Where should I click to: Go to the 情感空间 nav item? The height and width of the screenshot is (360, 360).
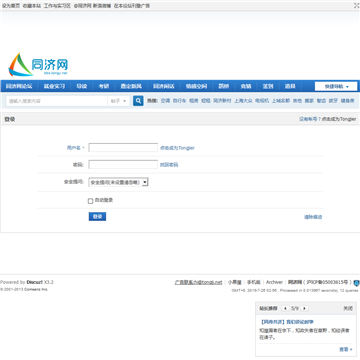(x=196, y=86)
